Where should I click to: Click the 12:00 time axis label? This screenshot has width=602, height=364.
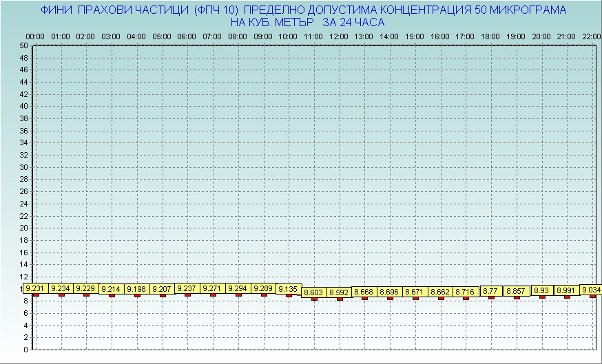339,36
